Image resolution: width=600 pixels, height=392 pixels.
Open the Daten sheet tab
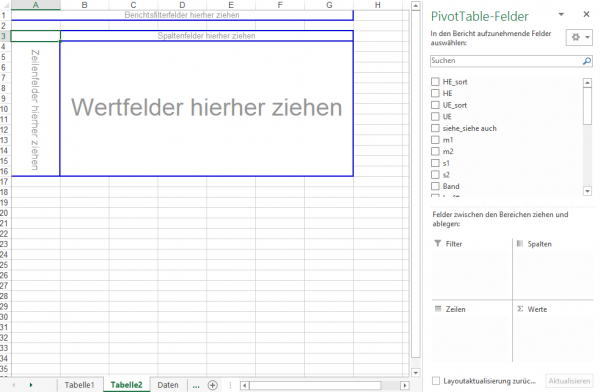pos(168,385)
